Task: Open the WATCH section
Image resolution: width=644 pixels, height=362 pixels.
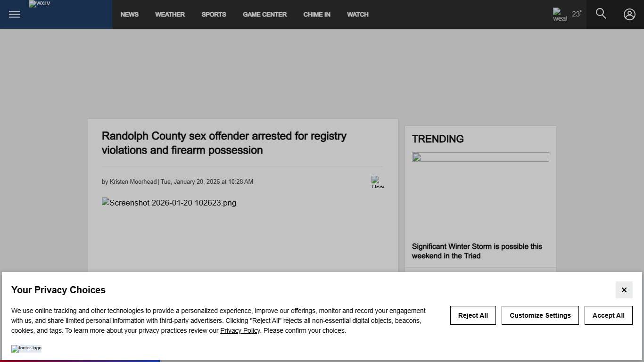Action: pyautogui.click(x=357, y=14)
